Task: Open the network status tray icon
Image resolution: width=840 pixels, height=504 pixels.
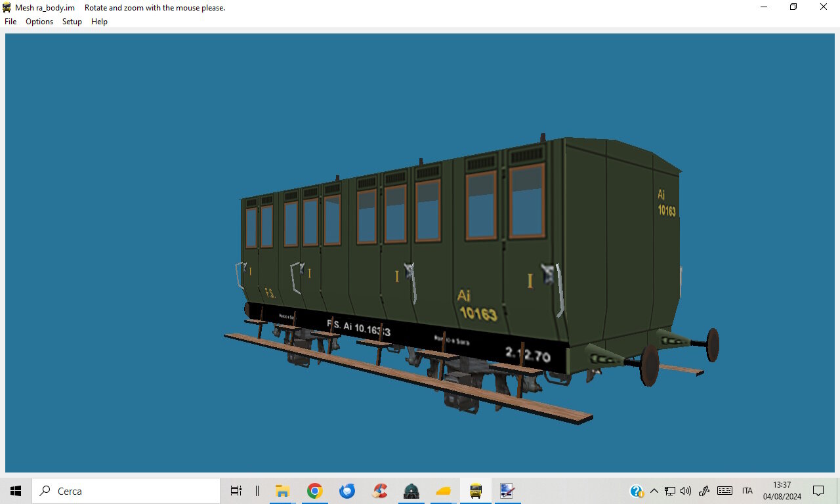Action: pyautogui.click(x=670, y=491)
